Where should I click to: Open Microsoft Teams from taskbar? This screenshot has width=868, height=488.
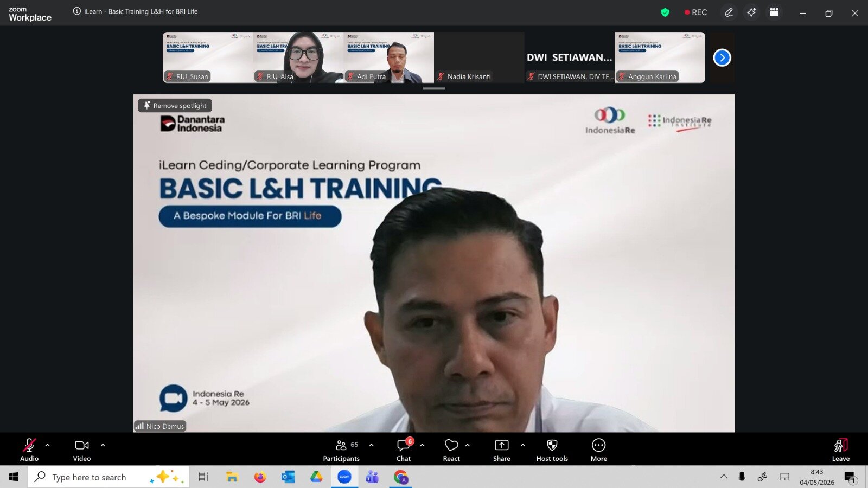click(372, 477)
